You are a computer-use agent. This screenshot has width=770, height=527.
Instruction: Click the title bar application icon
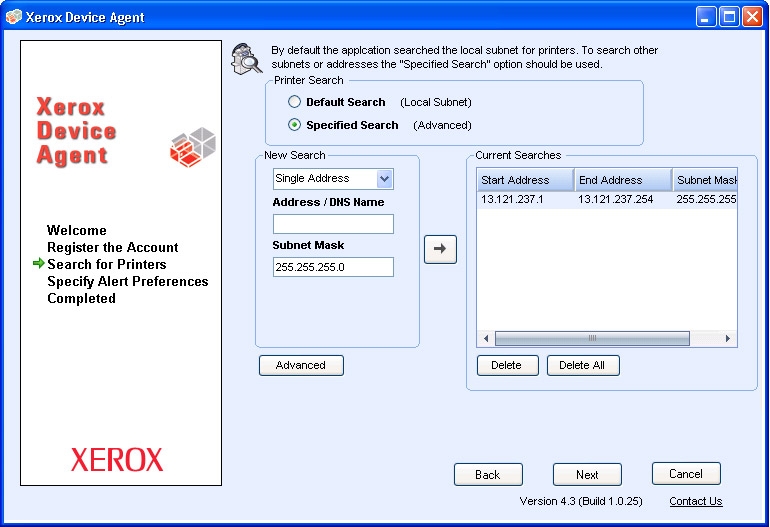point(14,17)
